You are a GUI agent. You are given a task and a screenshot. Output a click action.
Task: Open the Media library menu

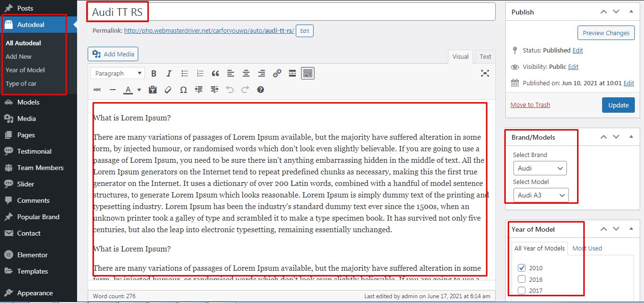(x=39, y=119)
